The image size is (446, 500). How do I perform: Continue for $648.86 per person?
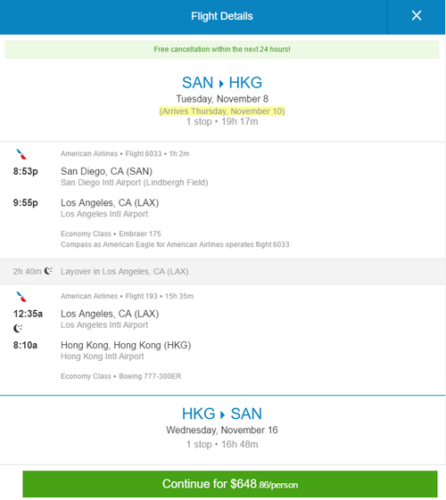point(230,484)
